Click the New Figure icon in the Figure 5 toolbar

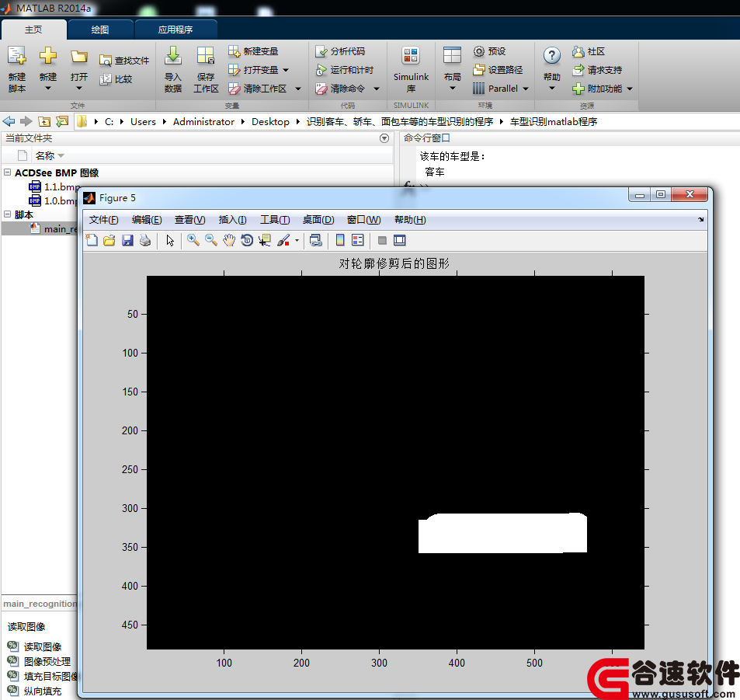(92, 240)
